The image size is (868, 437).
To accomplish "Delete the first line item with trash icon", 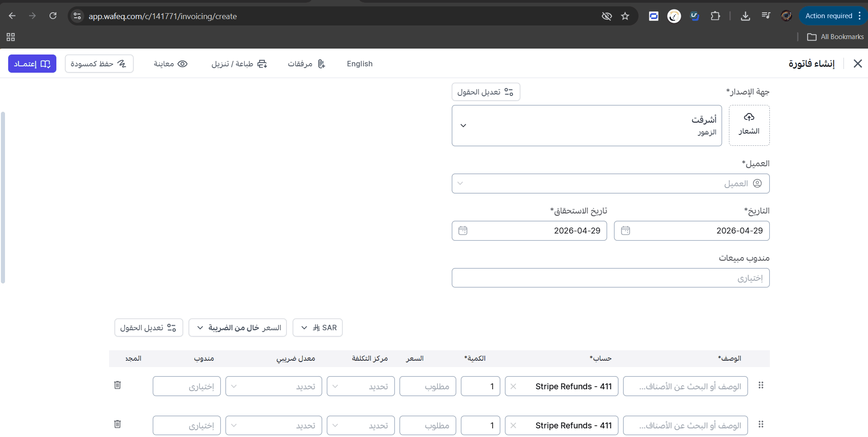I will click(117, 385).
